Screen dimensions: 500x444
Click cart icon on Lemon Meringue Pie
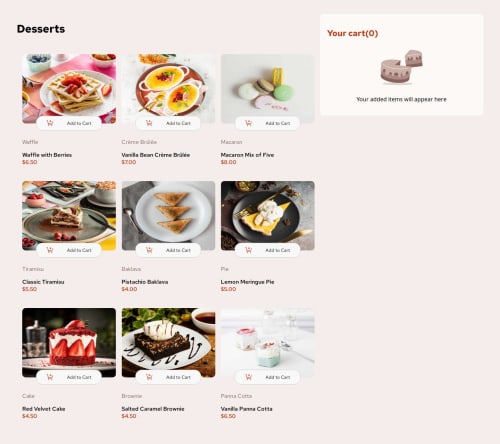248,250
